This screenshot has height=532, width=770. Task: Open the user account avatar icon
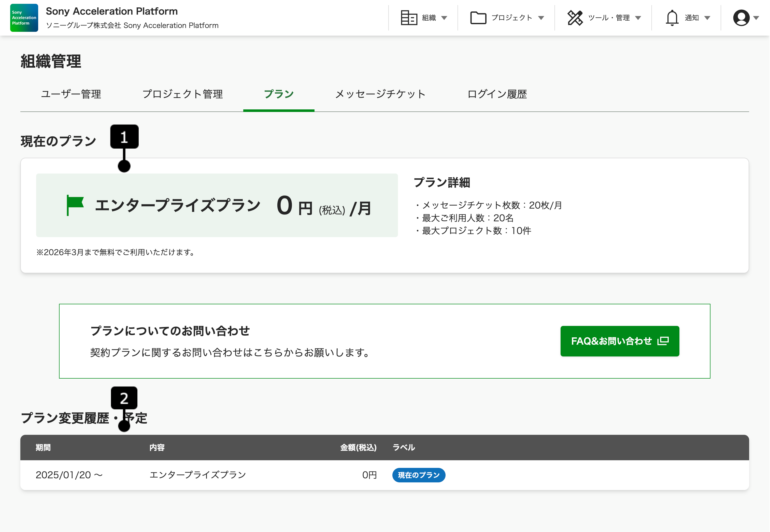coord(741,18)
